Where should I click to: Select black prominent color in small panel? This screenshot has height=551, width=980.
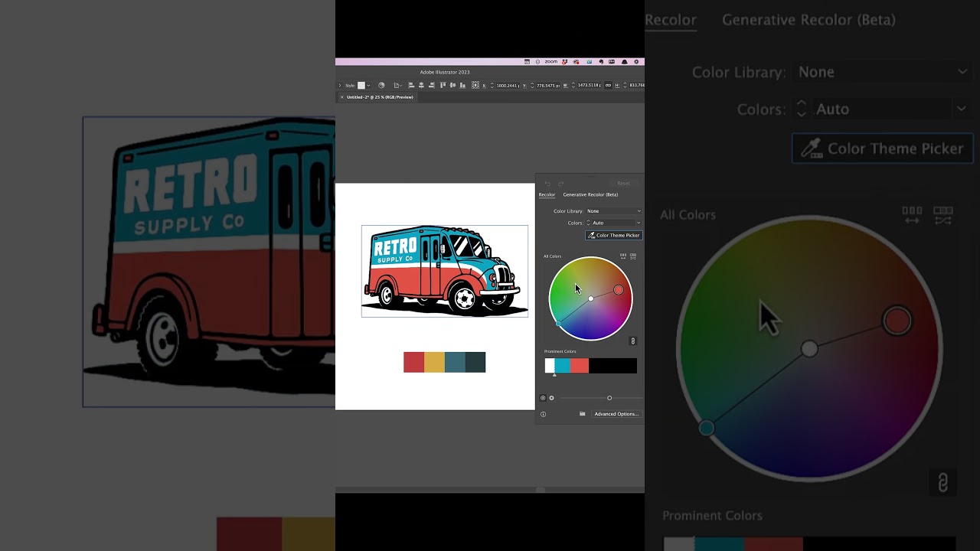pyautogui.click(x=612, y=366)
